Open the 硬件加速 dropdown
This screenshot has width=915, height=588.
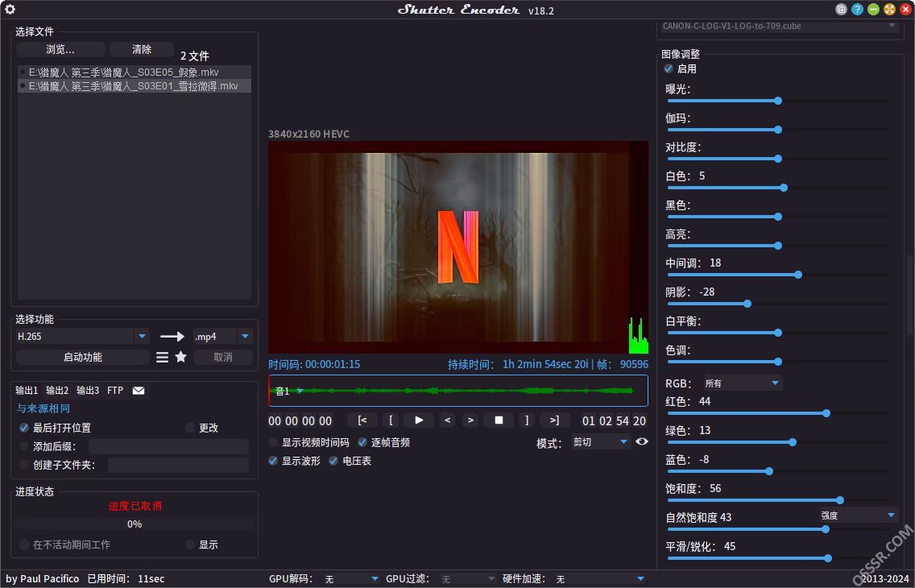600,578
